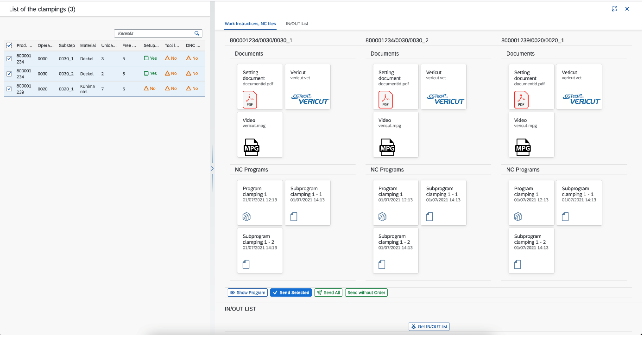Image resolution: width=644 pixels, height=337 pixels.
Task: Click the Send Selected button
Action: click(291, 292)
